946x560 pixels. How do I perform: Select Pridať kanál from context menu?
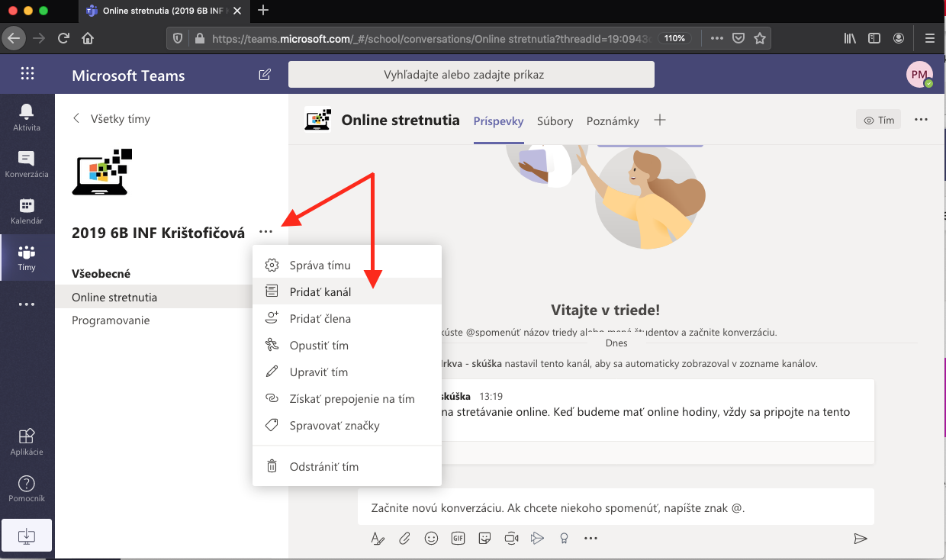tap(320, 291)
